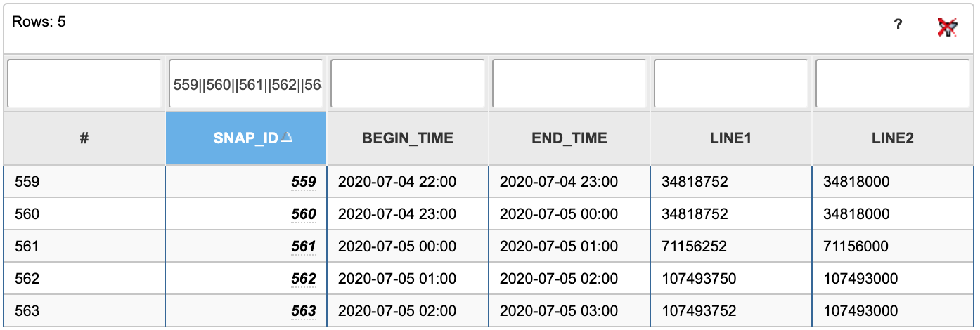Screen dimensions: 980x330
Task: Open the SNAP_ID link 563
Action: click(x=304, y=312)
